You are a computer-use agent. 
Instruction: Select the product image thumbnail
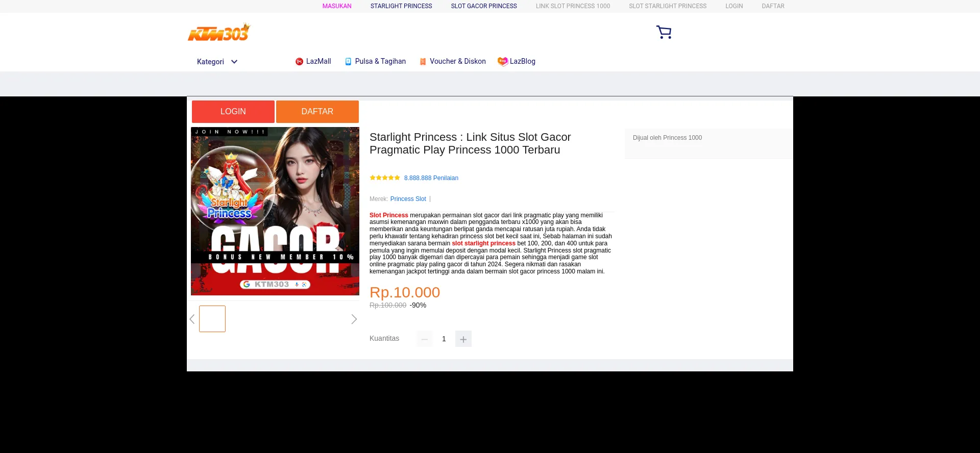point(212,319)
